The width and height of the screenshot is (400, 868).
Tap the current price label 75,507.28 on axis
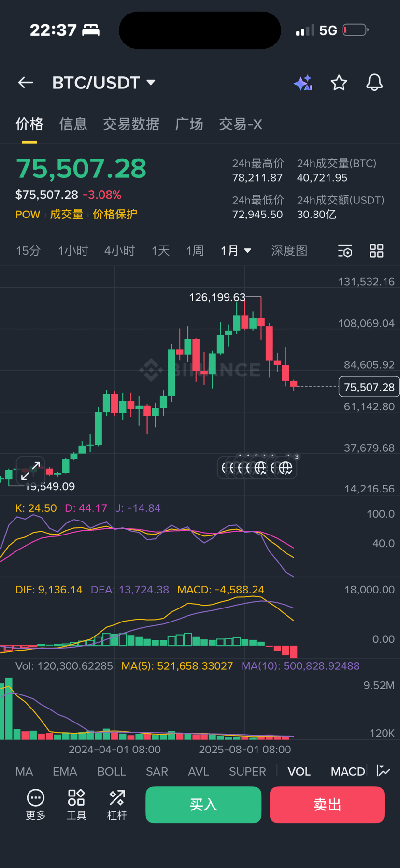pos(369,387)
